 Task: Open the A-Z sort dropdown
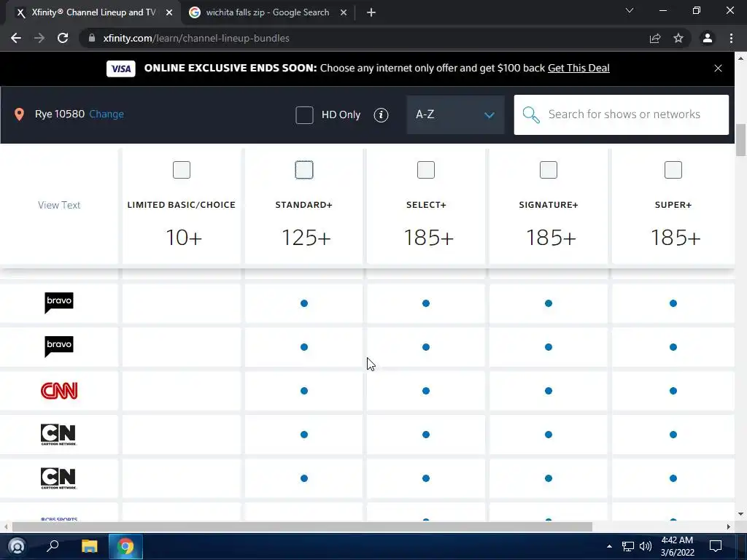click(x=455, y=114)
